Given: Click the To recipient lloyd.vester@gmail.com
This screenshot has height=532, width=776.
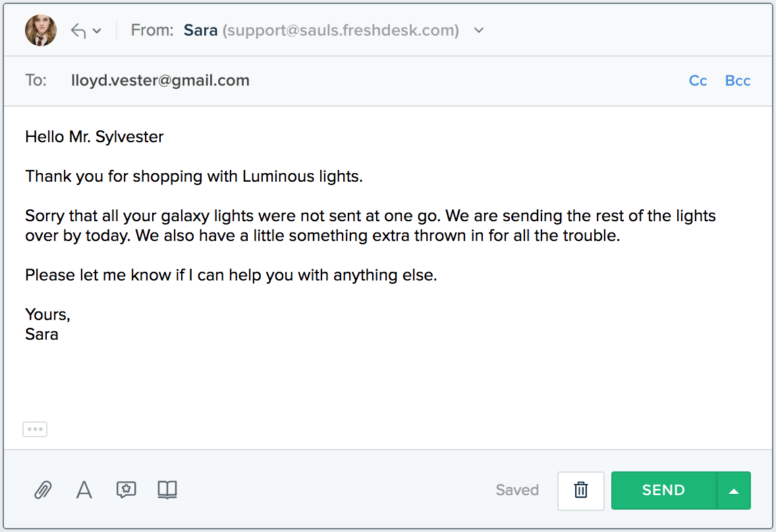Looking at the screenshot, I should coord(160,80).
